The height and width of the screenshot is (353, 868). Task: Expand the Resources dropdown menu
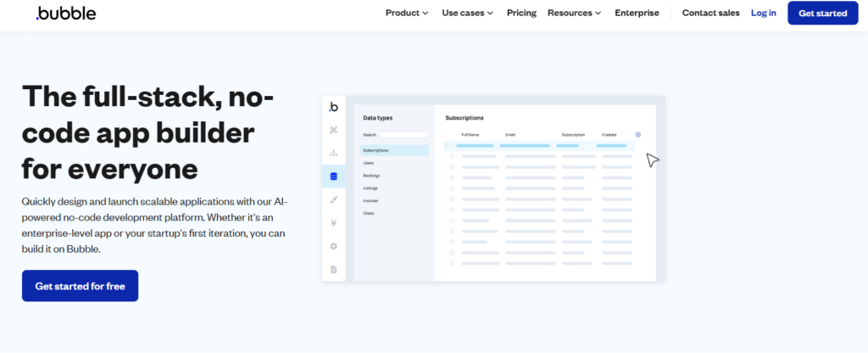(x=574, y=13)
